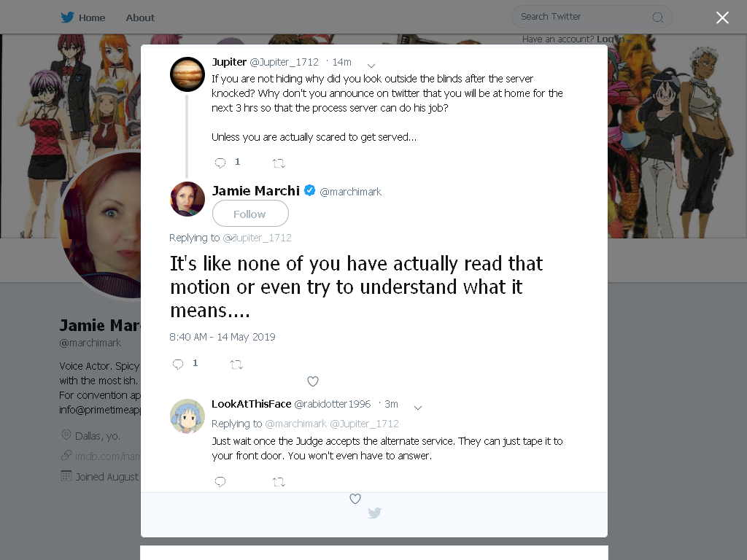Screen dimensions: 747x560
Task: Expand options chevron on Jupiter's tweet
Action: (x=371, y=65)
